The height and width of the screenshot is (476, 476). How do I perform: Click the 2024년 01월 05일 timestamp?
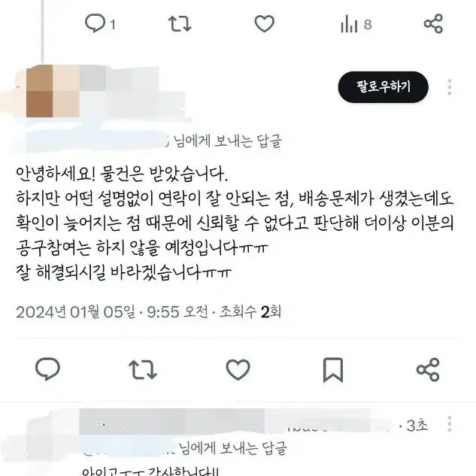76,312
